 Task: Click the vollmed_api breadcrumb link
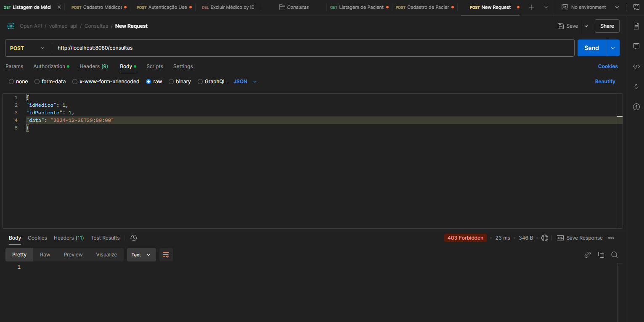coord(63,26)
